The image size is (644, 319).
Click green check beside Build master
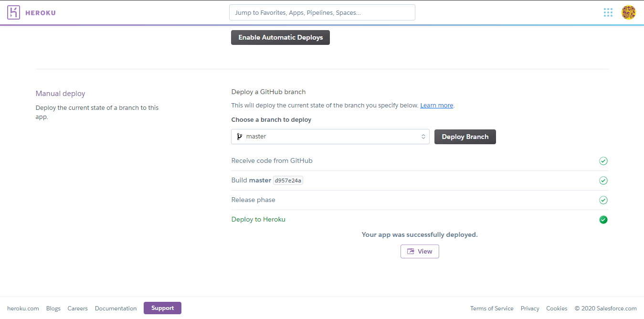click(603, 181)
